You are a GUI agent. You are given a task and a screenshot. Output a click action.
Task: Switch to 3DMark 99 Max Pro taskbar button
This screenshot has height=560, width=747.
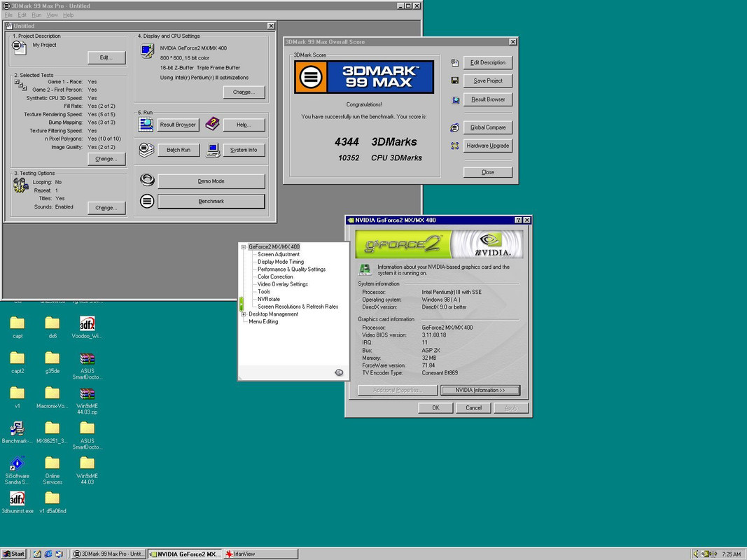(109, 554)
